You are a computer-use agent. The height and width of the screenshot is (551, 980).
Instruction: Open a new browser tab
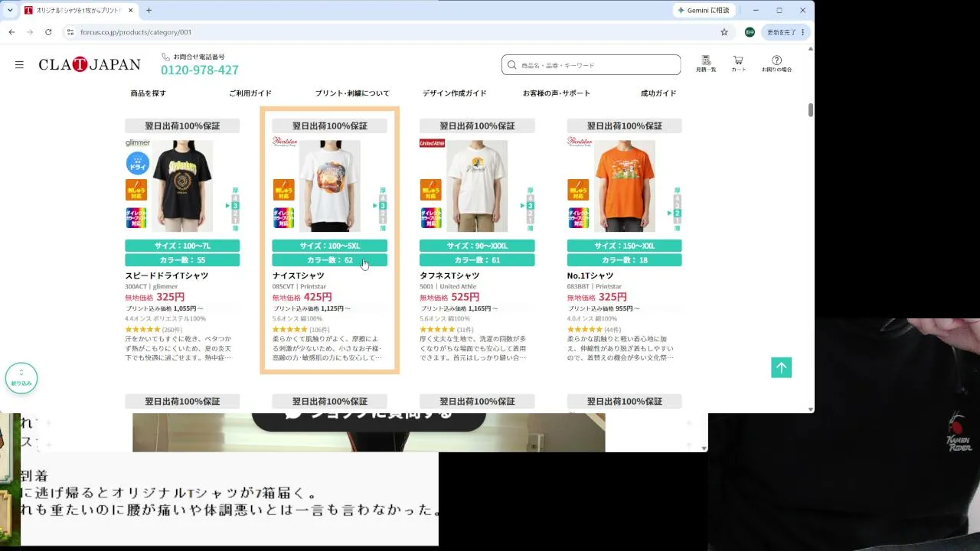[149, 11]
